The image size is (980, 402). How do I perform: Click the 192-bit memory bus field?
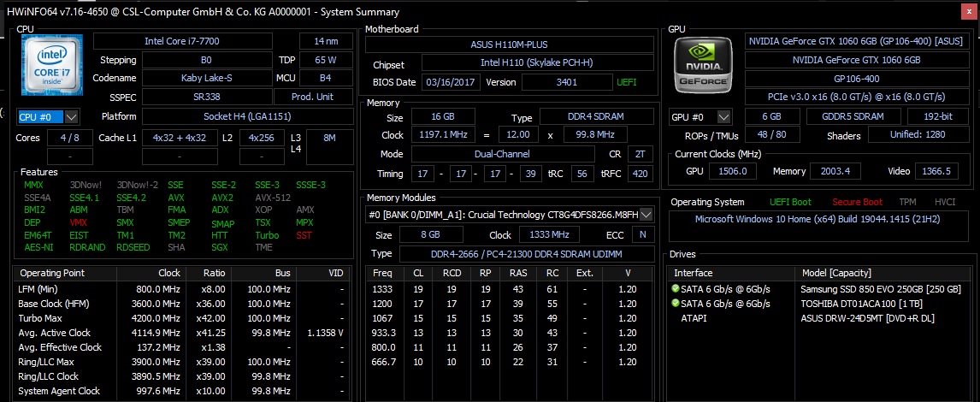tap(937, 116)
